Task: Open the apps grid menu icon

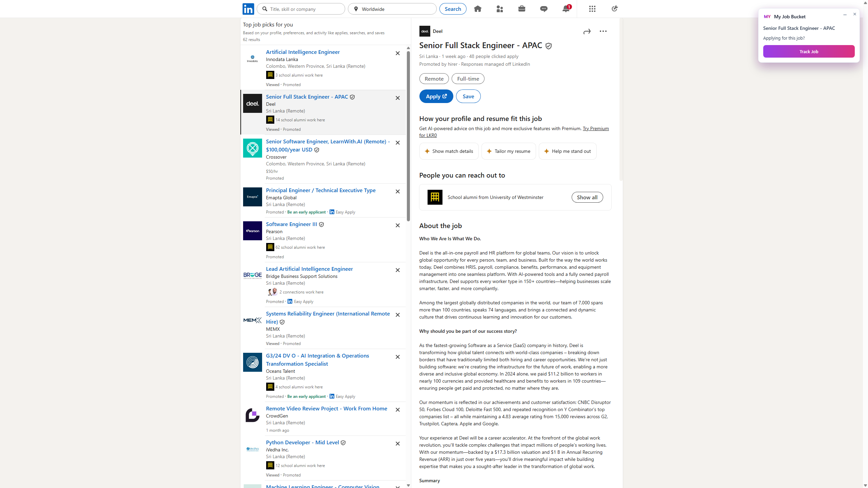Action: [592, 9]
